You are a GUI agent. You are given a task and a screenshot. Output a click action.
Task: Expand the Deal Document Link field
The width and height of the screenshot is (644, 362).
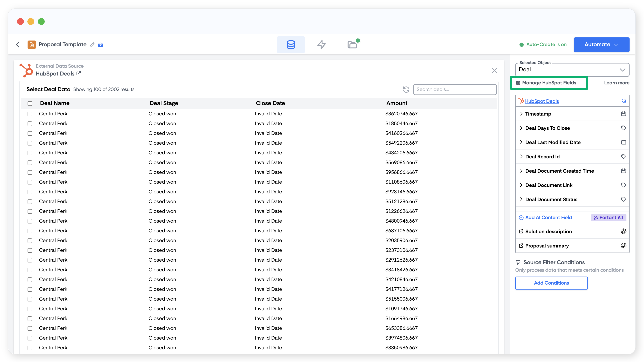click(521, 185)
